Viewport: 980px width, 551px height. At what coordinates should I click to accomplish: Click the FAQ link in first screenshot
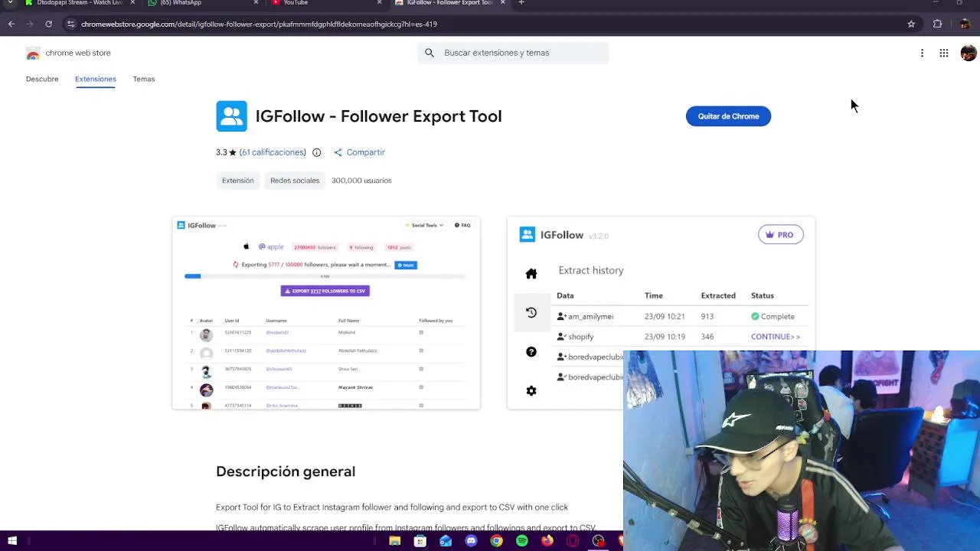(462, 225)
